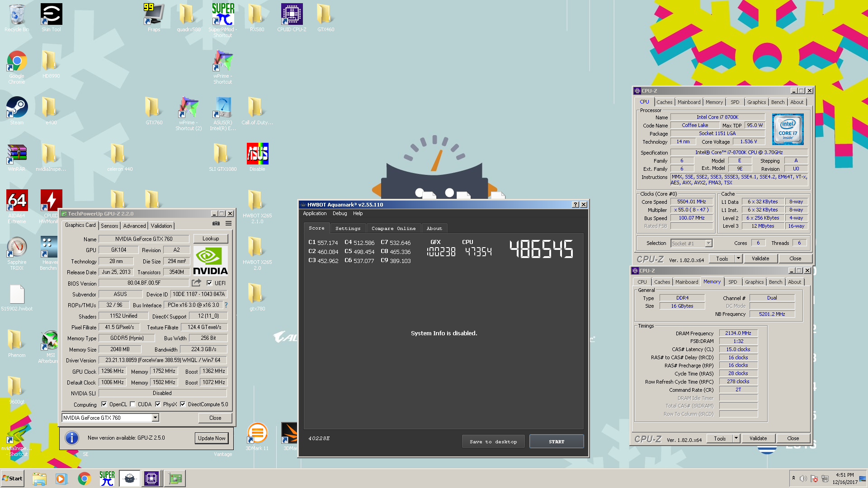Open the Caches tab in lower CPU-Z window
This screenshot has height=488, width=868.
(x=662, y=282)
